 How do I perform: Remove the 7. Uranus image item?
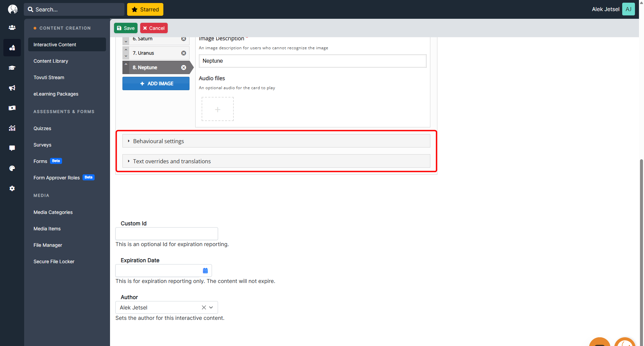tap(183, 53)
